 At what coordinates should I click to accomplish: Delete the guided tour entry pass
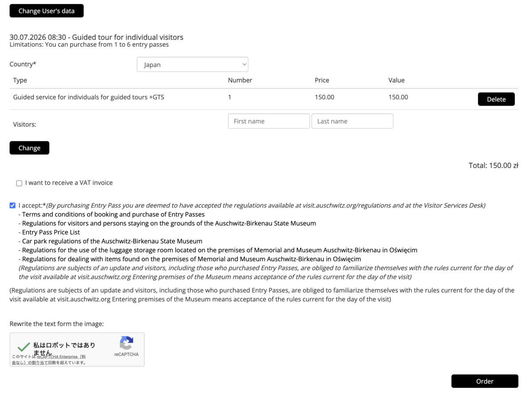496,99
